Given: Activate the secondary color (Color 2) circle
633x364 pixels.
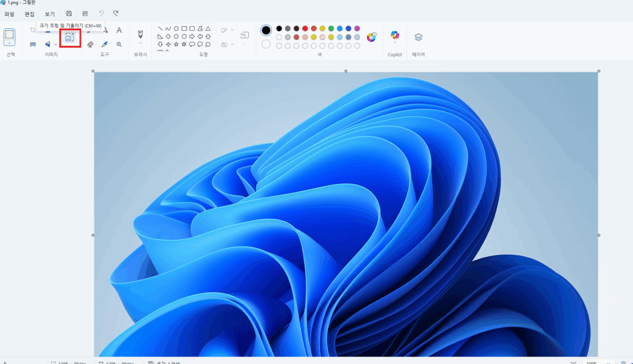Looking at the screenshot, I should click(266, 44).
